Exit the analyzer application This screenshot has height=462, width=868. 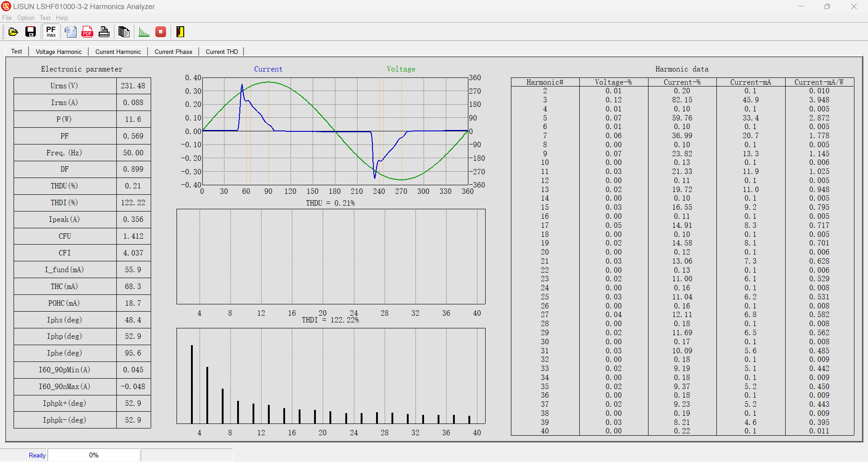point(180,32)
